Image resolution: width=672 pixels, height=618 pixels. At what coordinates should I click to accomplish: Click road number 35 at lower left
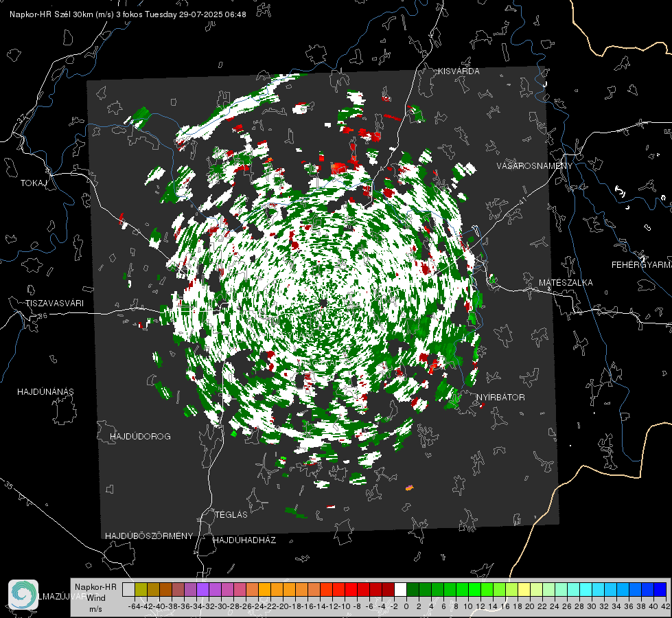pyautogui.click(x=9, y=485)
